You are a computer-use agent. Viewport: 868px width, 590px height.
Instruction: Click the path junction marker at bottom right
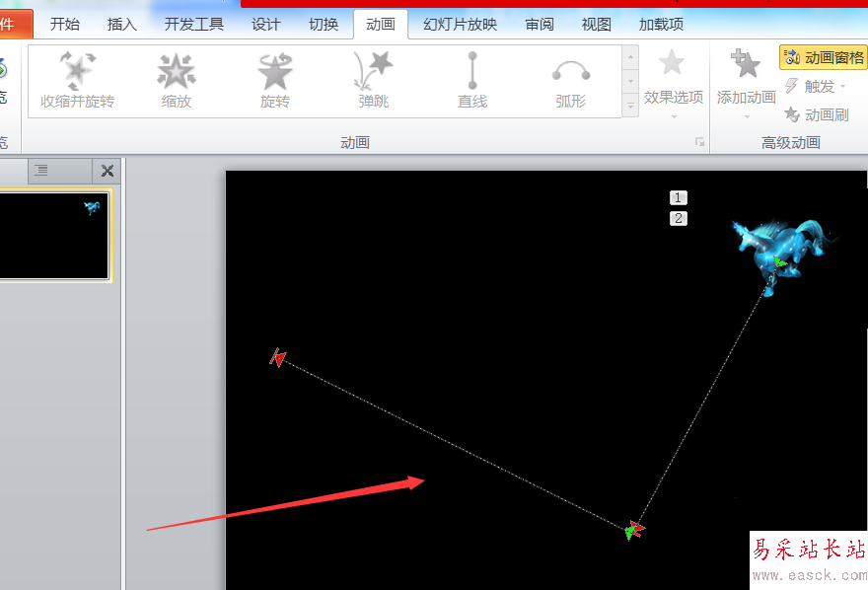(634, 530)
